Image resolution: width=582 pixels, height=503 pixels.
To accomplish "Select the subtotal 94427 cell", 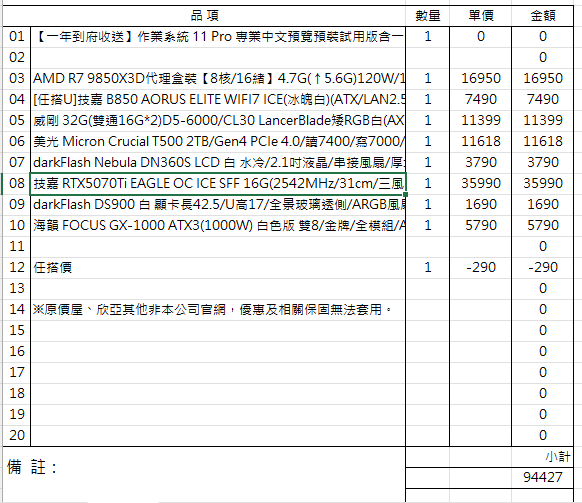I will [543, 477].
